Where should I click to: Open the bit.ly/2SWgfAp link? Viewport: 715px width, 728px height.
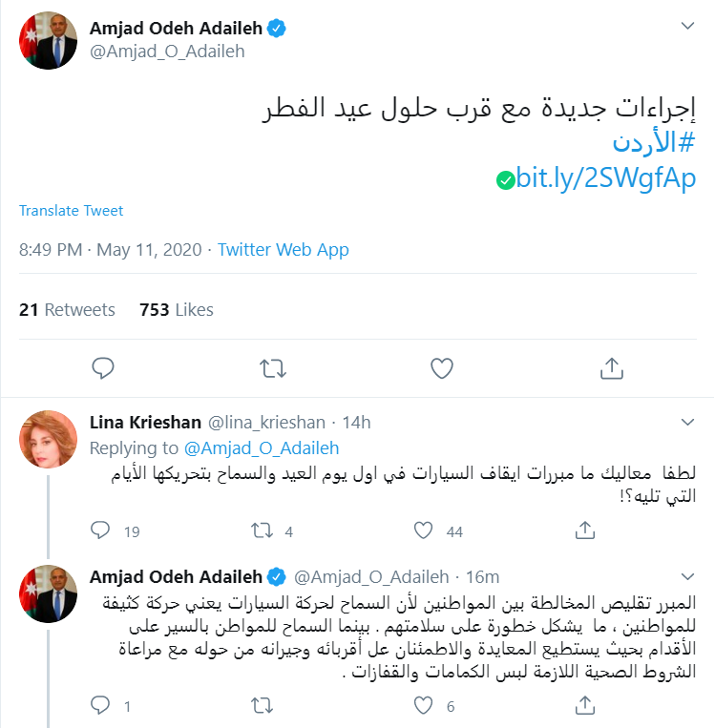pyautogui.click(x=605, y=177)
